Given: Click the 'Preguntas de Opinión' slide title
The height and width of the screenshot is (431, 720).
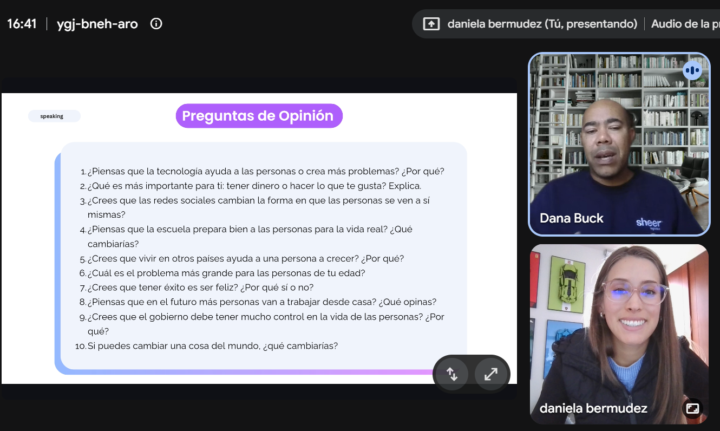Looking at the screenshot, I should click(x=259, y=116).
